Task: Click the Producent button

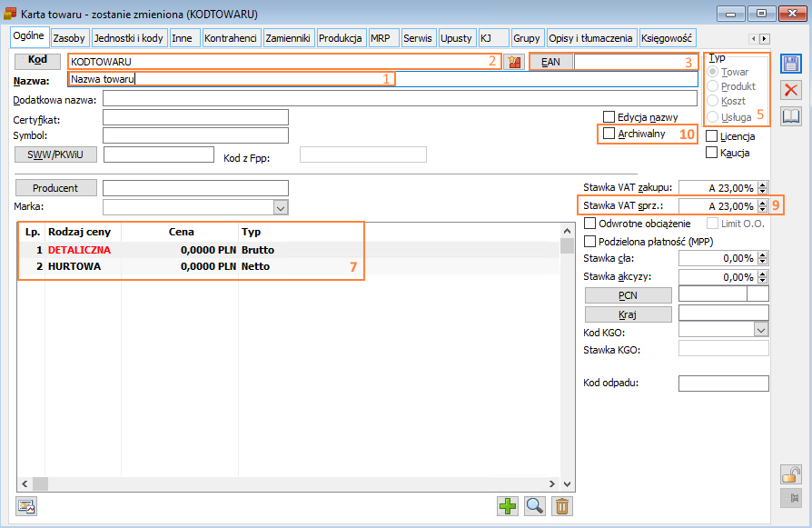Action: (56, 188)
